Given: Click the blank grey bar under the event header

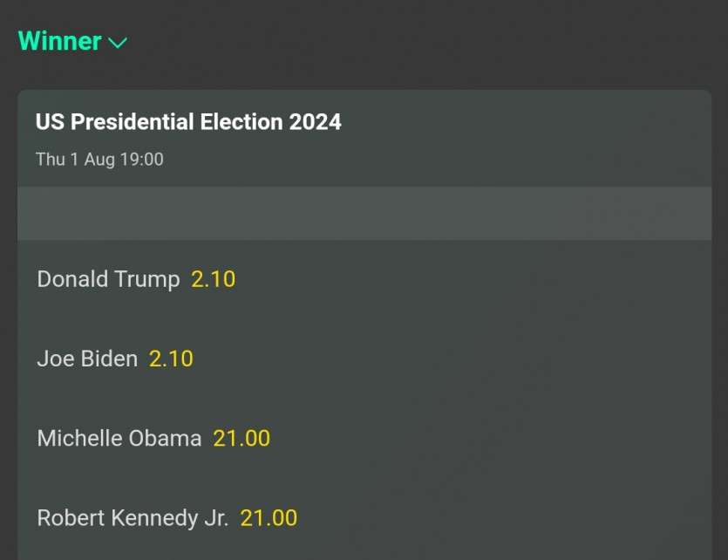Looking at the screenshot, I should [364, 214].
